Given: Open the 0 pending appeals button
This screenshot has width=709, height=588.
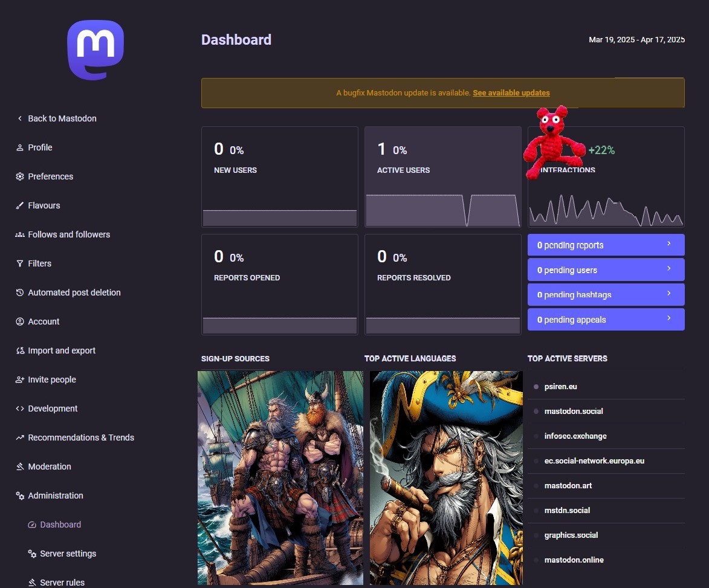Looking at the screenshot, I should (606, 320).
